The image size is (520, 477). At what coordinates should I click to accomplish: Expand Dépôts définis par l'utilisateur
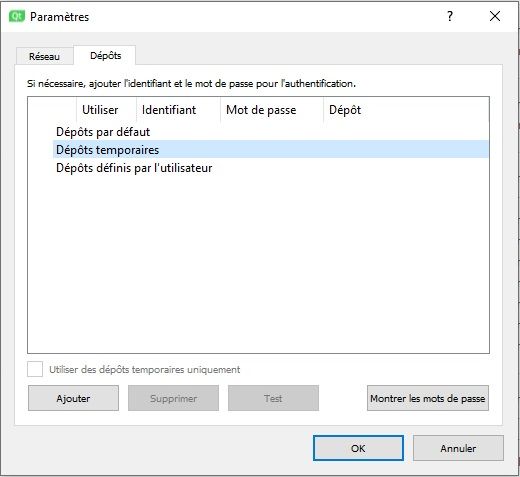[134, 168]
